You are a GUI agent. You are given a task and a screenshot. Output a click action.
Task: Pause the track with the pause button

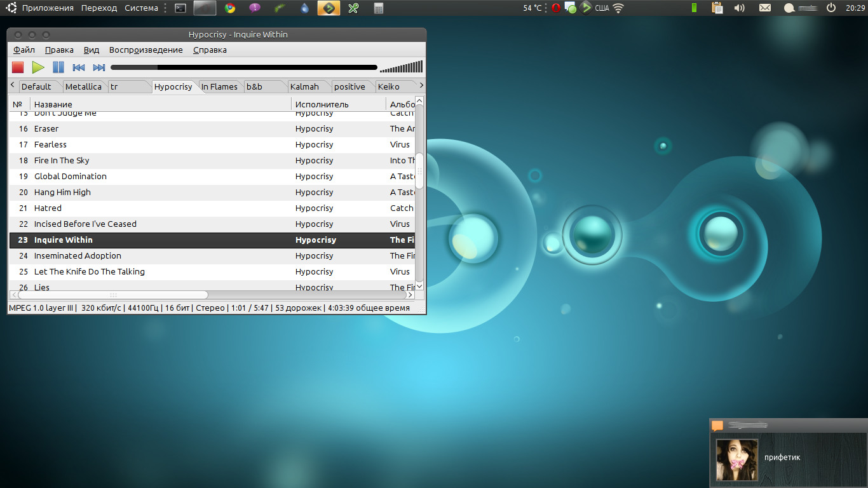(x=58, y=67)
